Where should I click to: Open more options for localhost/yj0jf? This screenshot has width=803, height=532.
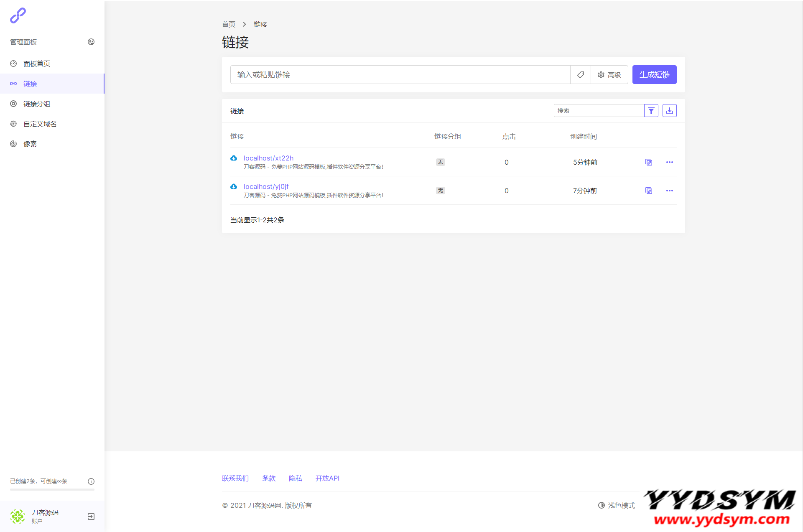click(x=669, y=191)
